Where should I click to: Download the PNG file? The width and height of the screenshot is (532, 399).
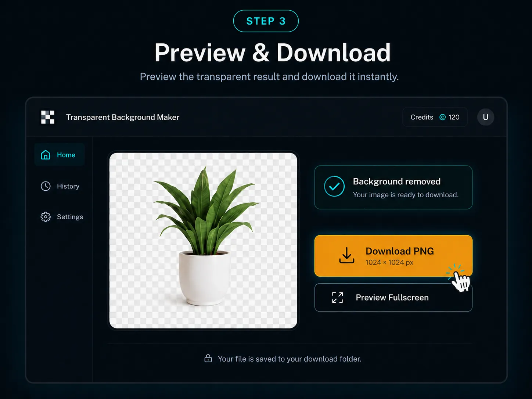pyautogui.click(x=393, y=256)
